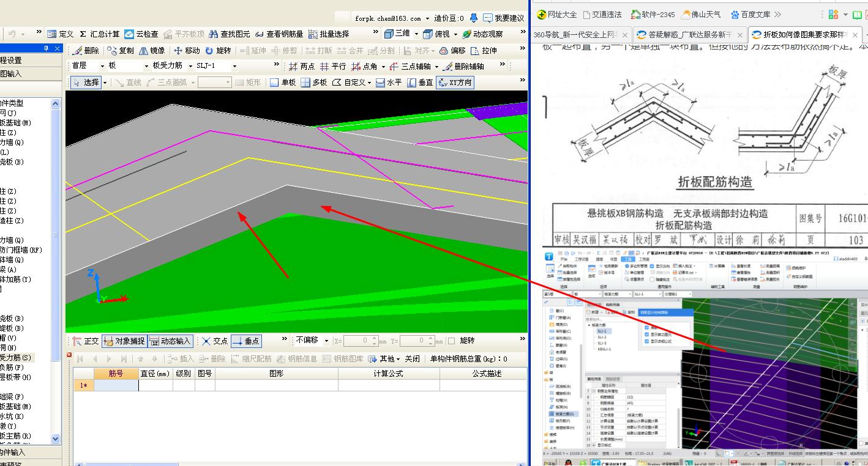Select the 镜像 mirror tool
Screen dimensions: 868x466
(152, 51)
